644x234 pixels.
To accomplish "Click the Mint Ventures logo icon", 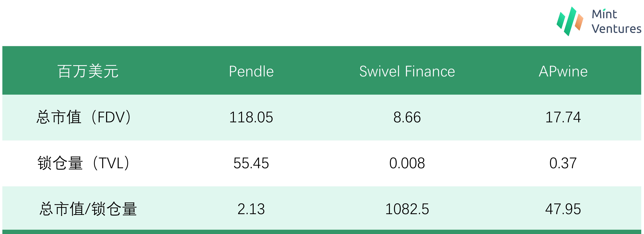I will coord(570,22).
